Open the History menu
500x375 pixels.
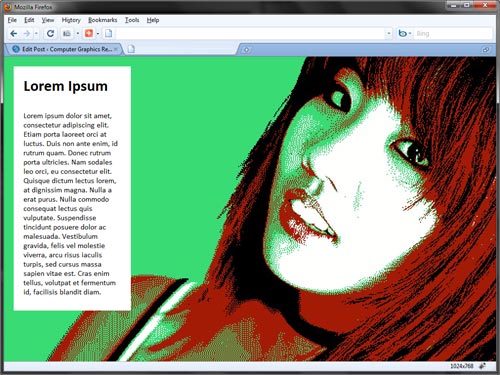click(x=71, y=20)
